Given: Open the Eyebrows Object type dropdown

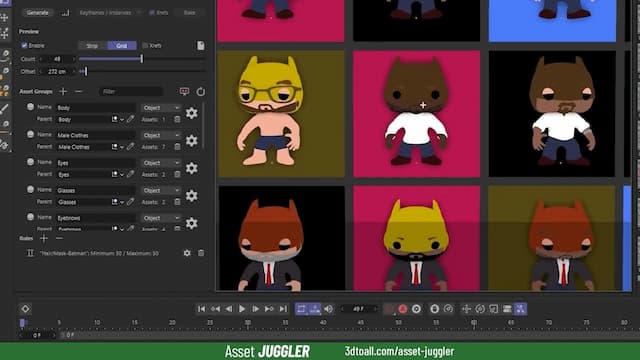Looking at the screenshot, I should [161, 218].
